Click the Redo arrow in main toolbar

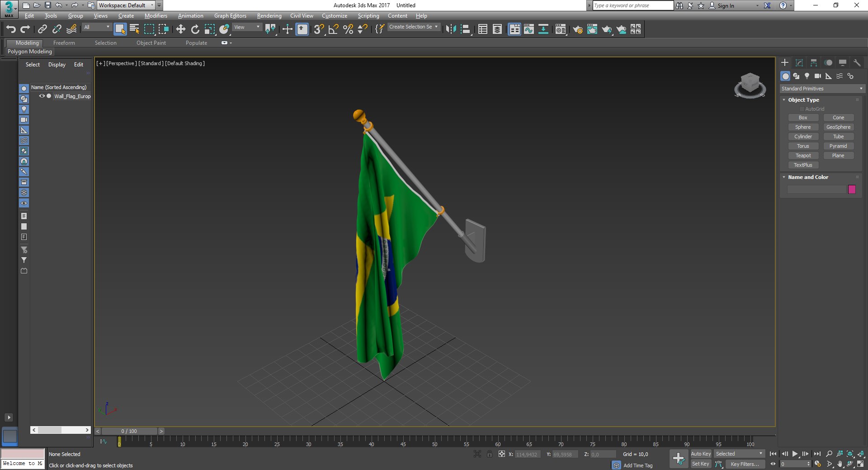click(x=25, y=29)
